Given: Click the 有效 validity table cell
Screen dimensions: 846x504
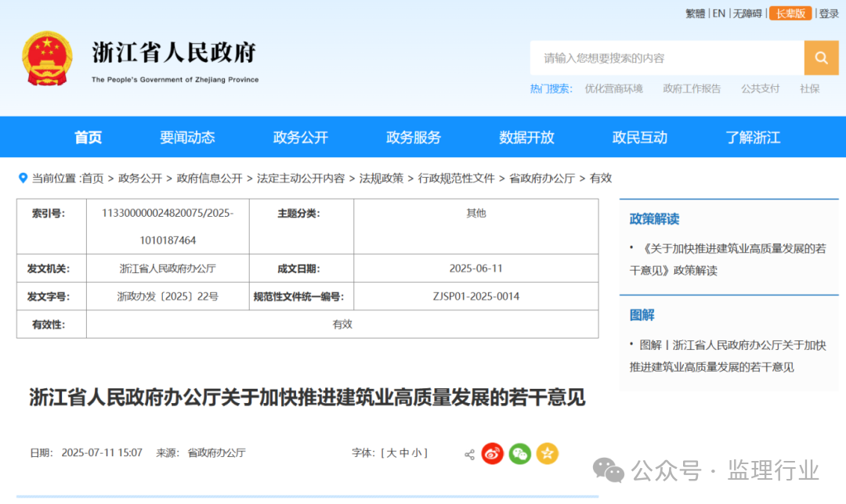Looking at the screenshot, I should (x=342, y=324).
